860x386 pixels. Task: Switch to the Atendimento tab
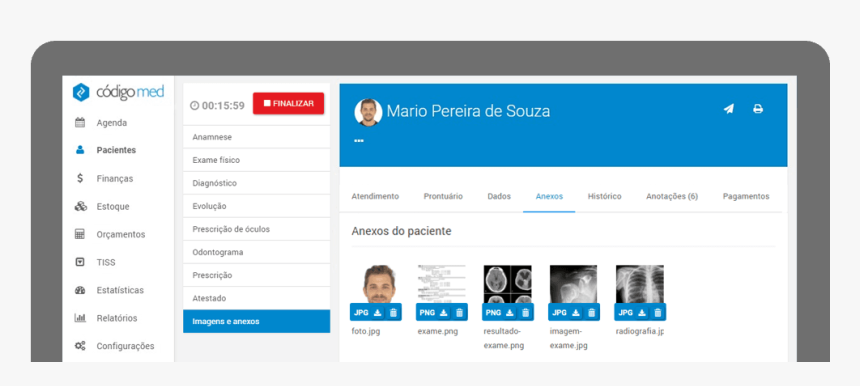tap(375, 196)
